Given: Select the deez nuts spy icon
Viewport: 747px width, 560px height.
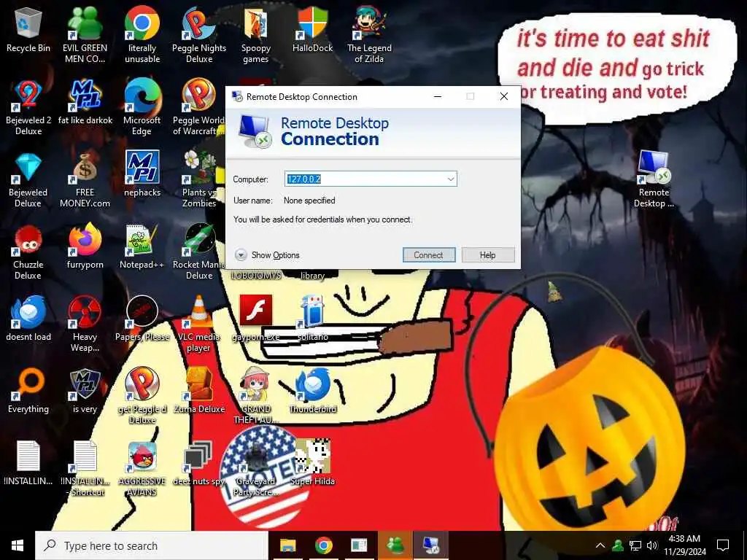Looking at the screenshot, I should [x=199, y=463].
